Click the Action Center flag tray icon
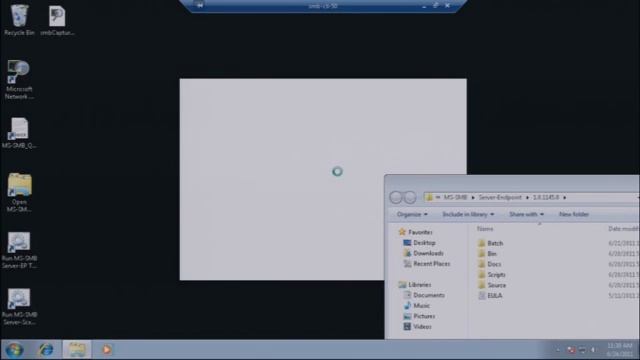640x360 pixels. [571, 350]
